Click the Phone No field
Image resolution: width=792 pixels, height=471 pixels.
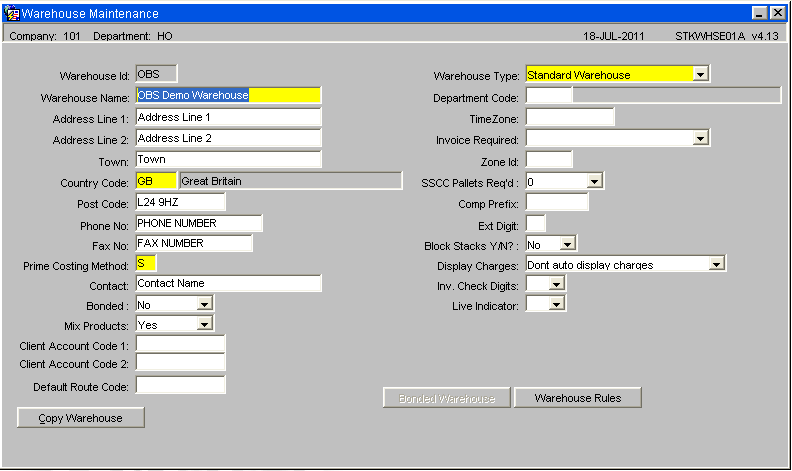(x=199, y=223)
